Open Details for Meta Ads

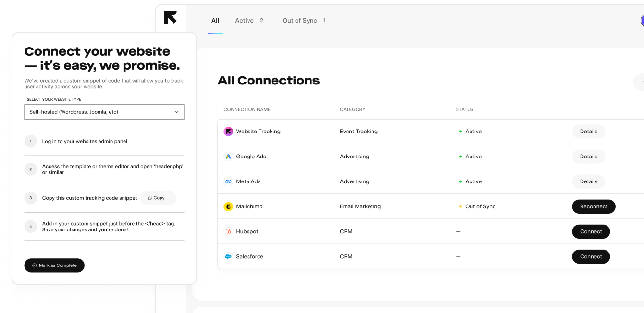pyautogui.click(x=588, y=181)
